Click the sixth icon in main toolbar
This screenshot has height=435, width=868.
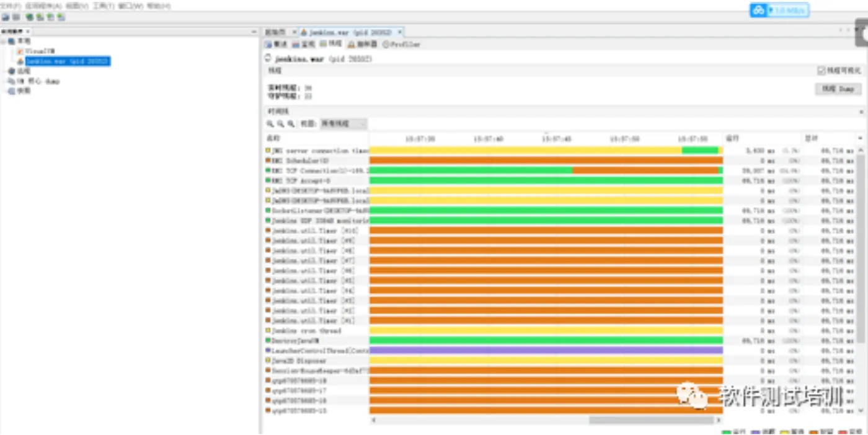pyautogui.click(x=61, y=17)
